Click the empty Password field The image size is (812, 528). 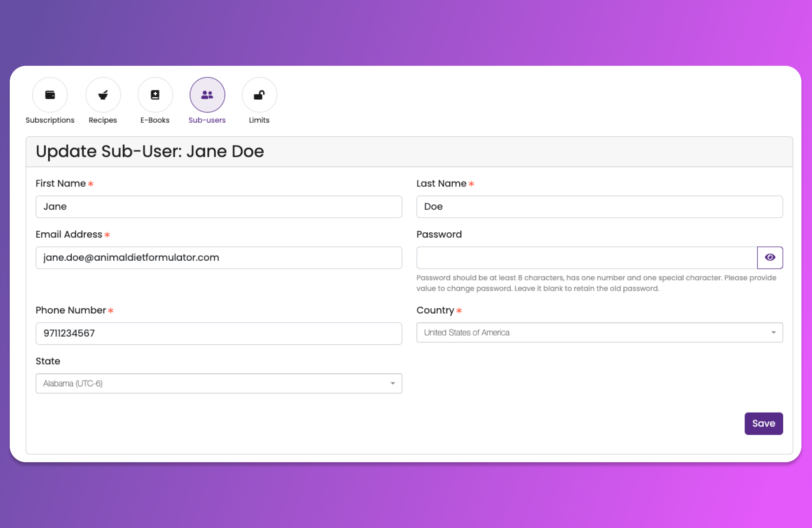tap(586, 258)
